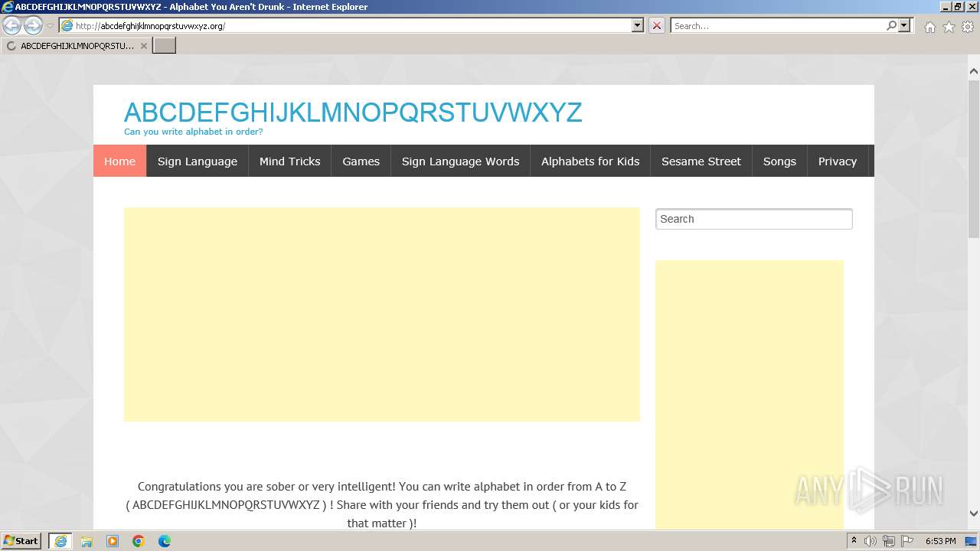
Task: Click the 6:53 PM taskbar clock
Action: click(x=940, y=541)
